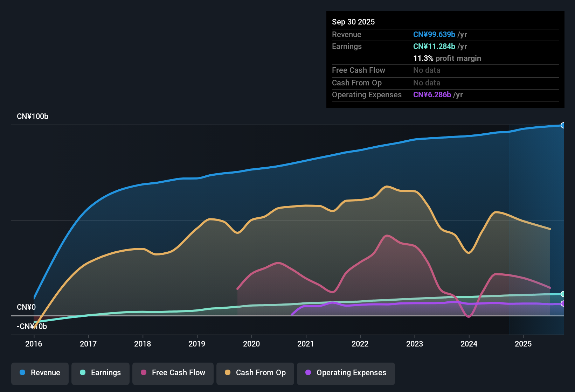Image resolution: width=575 pixels, height=392 pixels.
Task: Click the 2020 label on time axis
Action: click(x=251, y=344)
